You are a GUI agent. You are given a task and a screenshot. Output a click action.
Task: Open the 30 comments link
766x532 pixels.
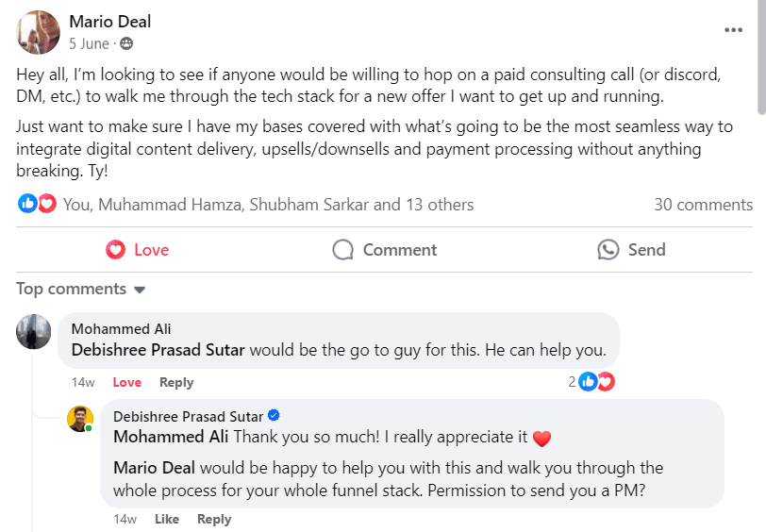coord(703,204)
